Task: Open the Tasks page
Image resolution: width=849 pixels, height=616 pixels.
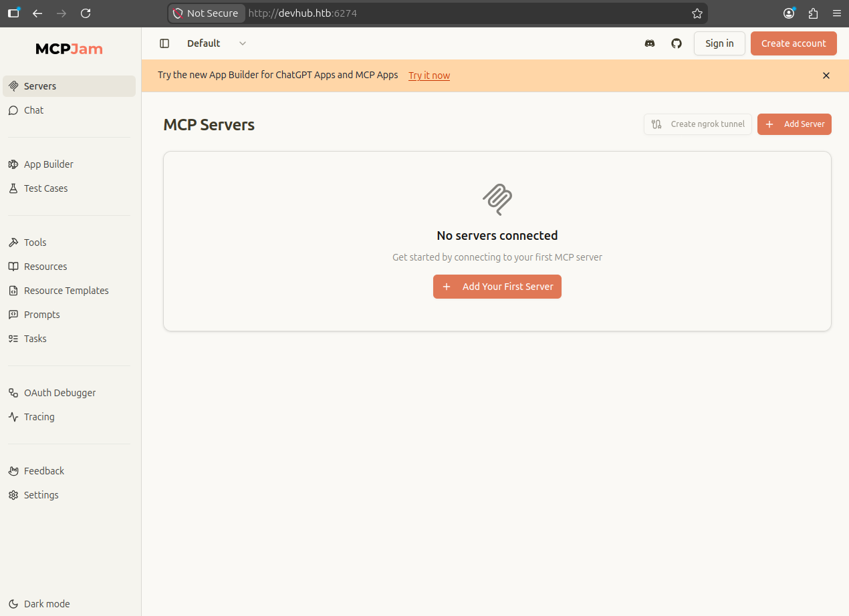Action: [70, 339]
